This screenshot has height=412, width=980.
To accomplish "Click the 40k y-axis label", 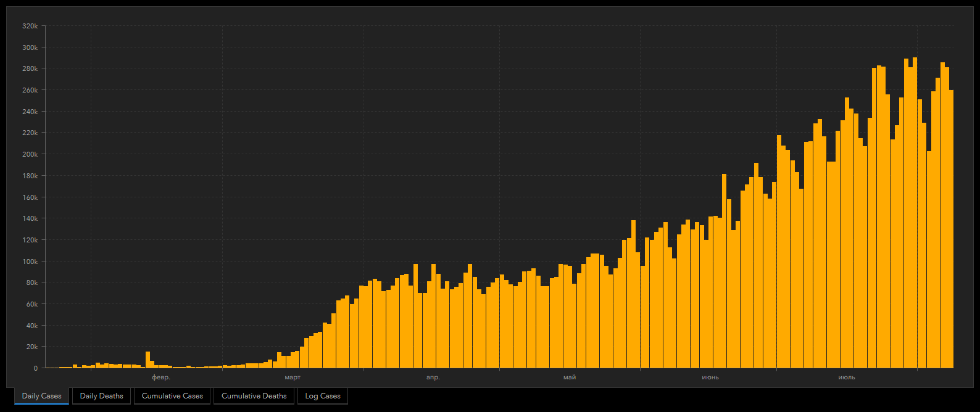I will click(x=31, y=326).
